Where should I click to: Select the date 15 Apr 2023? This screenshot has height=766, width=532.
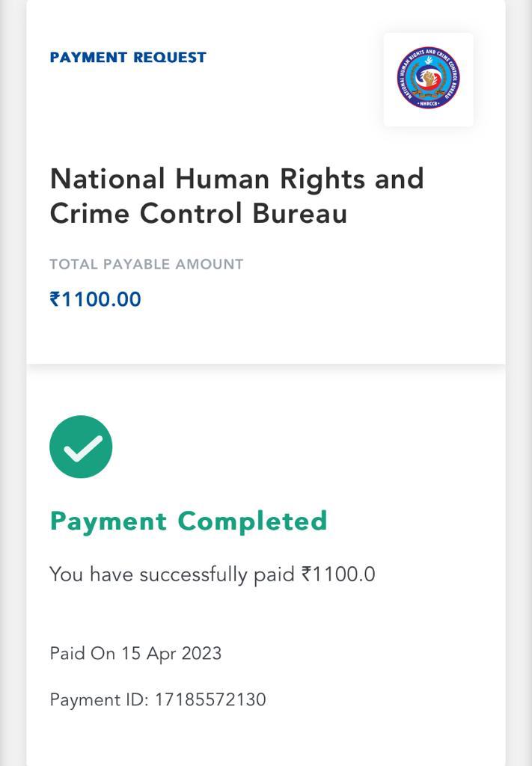click(x=171, y=653)
